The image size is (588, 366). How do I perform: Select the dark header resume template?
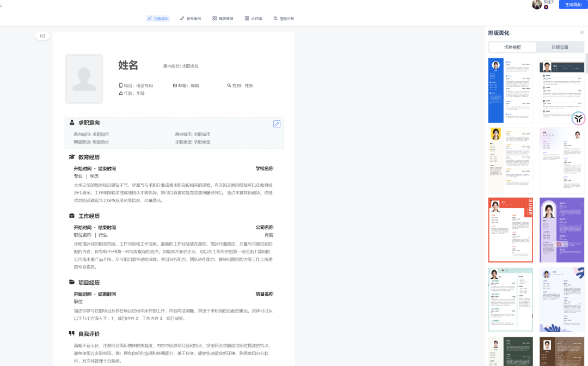pos(562,91)
